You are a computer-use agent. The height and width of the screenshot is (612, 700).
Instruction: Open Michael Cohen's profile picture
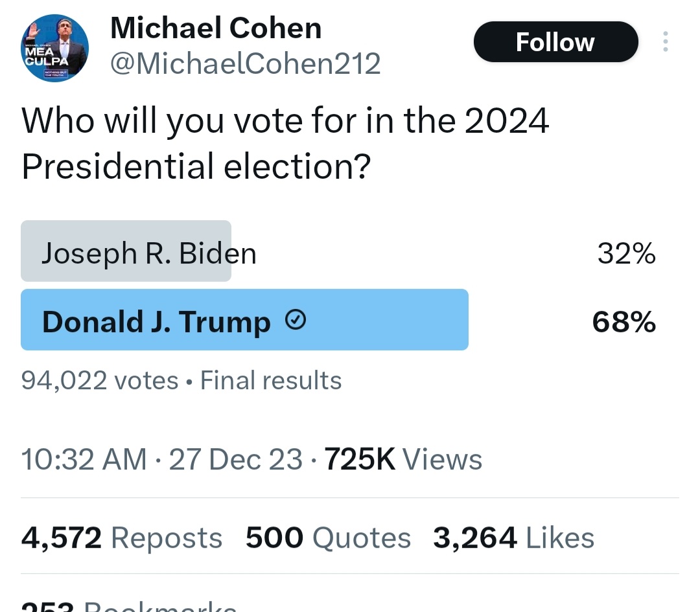pos(55,48)
